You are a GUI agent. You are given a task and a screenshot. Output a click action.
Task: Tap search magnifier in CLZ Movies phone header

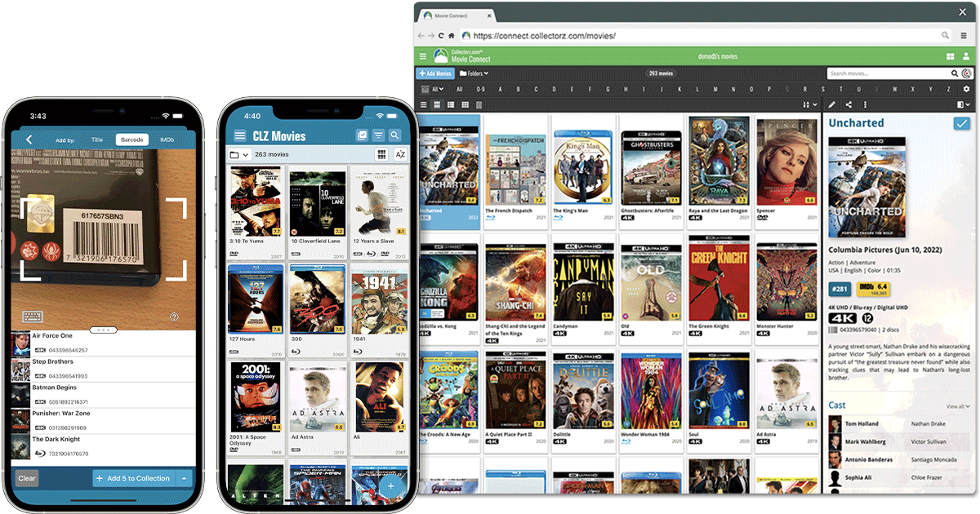click(x=395, y=135)
